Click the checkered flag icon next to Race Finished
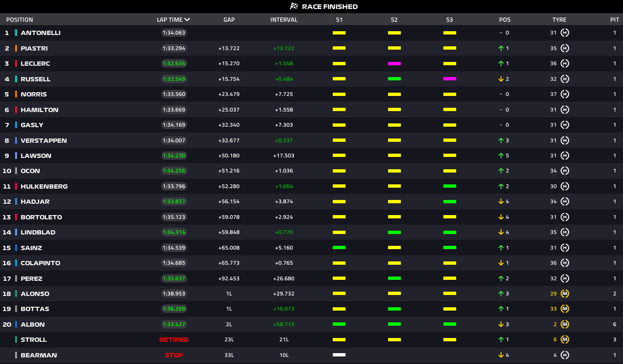623x364 pixels. (294, 7)
